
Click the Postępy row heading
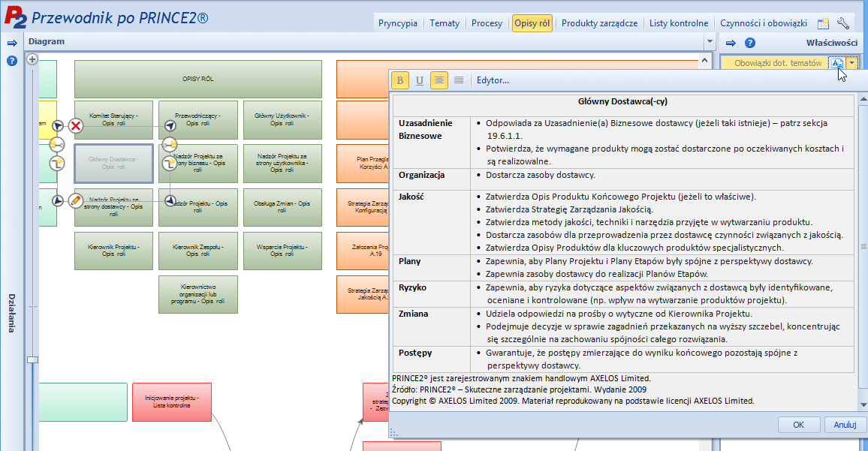pyautogui.click(x=415, y=353)
